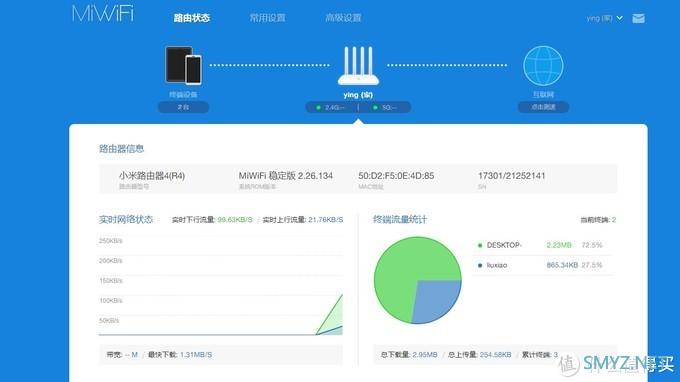Click the 50KB/s axis label

tap(109, 320)
